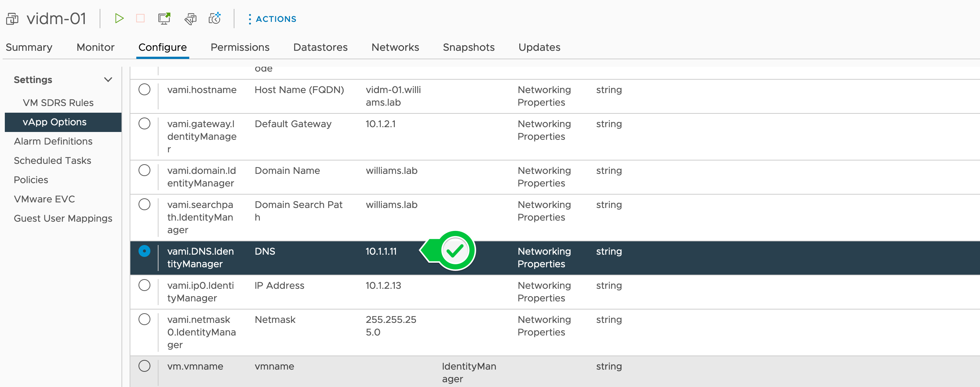Image resolution: width=980 pixels, height=387 pixels.
Task: Click the vami.gateway.IdentityManager key cell
Action: tap(201, 137)
